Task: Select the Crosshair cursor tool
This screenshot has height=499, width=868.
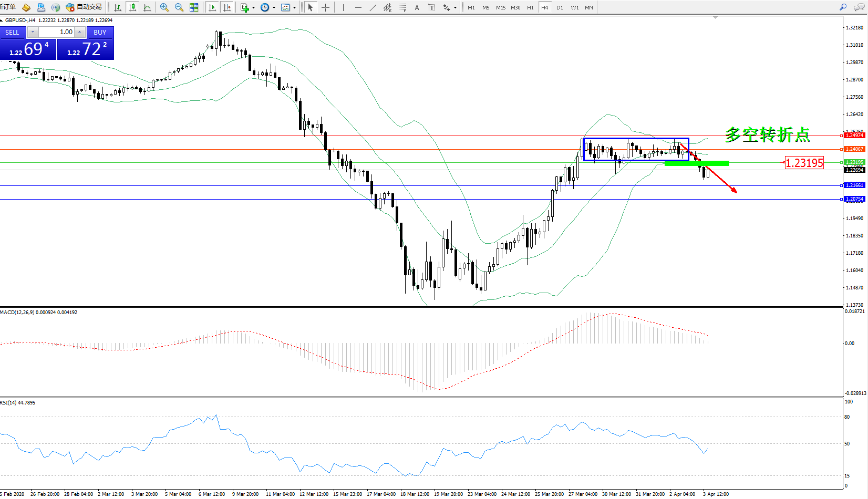Action: pyautogui.click(x=325, y=7)
